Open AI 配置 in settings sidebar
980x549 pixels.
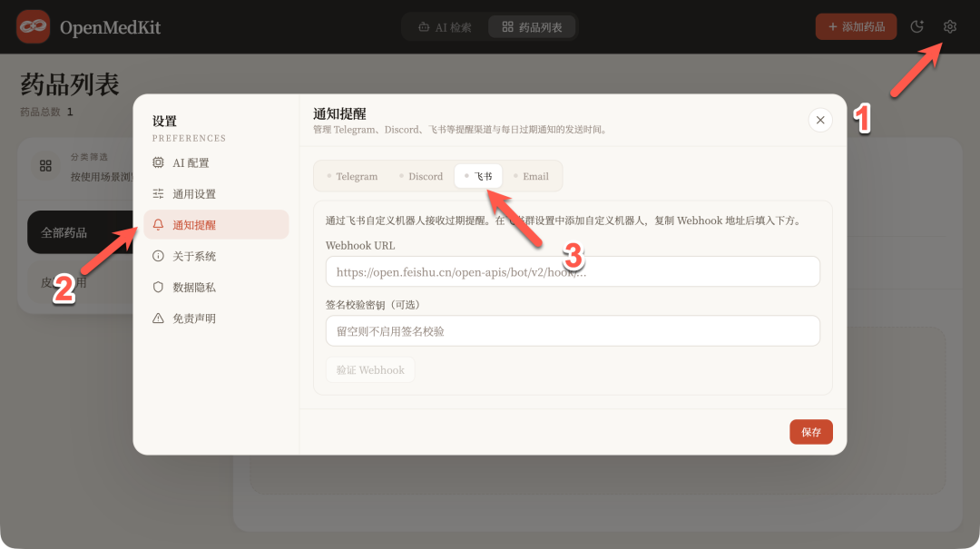pyautogui.click(x=216, y=162)
